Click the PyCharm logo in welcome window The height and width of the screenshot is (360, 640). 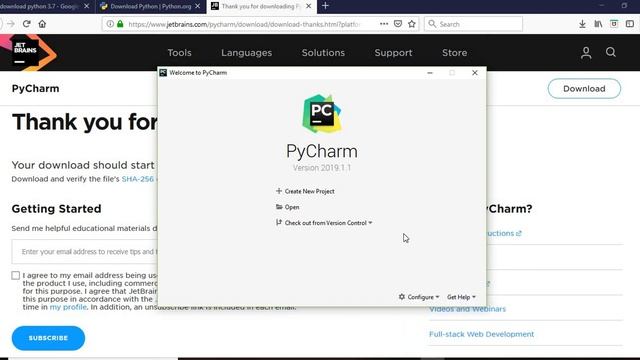coord(322,114)
